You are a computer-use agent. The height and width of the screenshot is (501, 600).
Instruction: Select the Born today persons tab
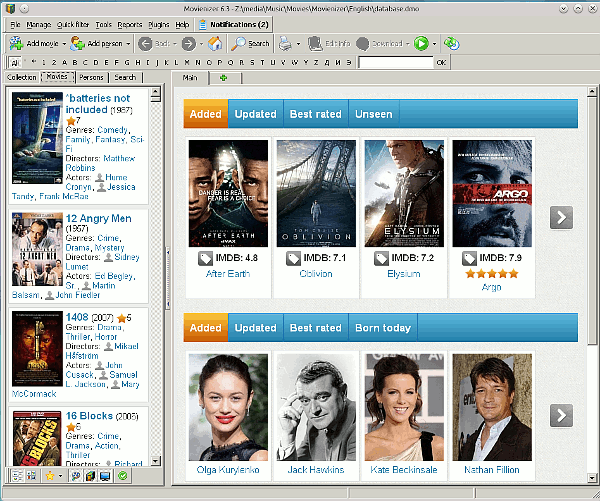pyautogui.click(x=383, y=328)
